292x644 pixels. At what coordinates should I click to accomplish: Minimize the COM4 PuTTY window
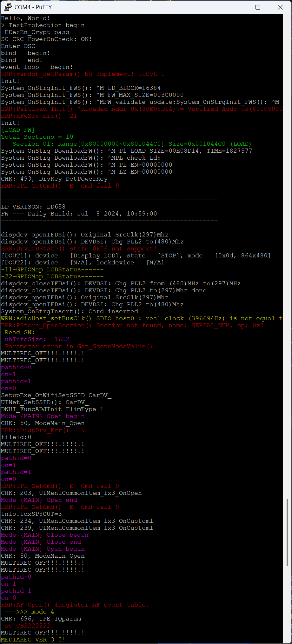coord(236,7)
